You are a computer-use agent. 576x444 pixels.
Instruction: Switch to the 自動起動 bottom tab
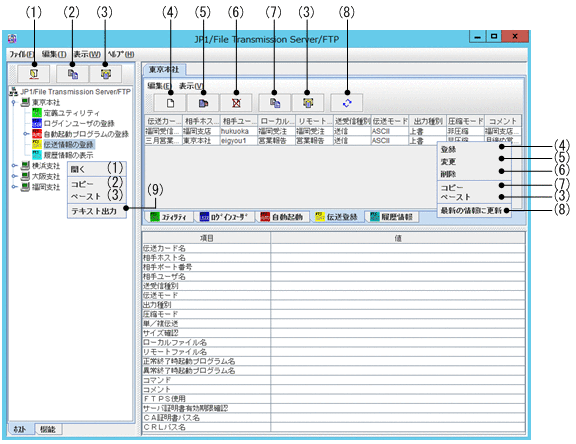coord(282,217)
